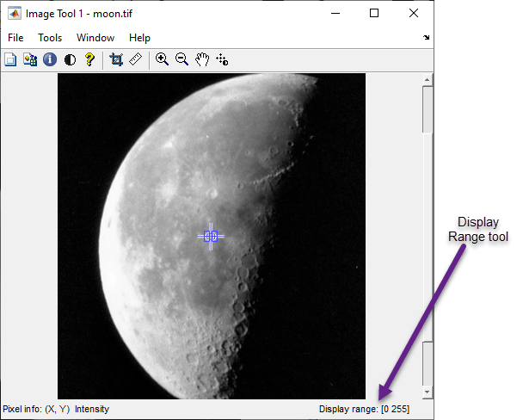Open the Adjust Contrast tool icon

70,60
